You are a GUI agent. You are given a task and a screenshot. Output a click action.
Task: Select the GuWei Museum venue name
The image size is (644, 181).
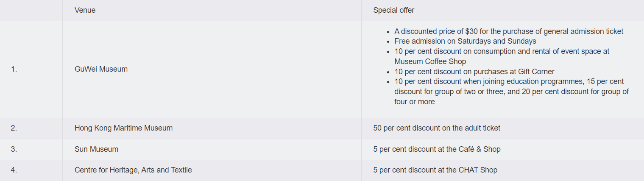pyautogui.click(x=101, y=69)
